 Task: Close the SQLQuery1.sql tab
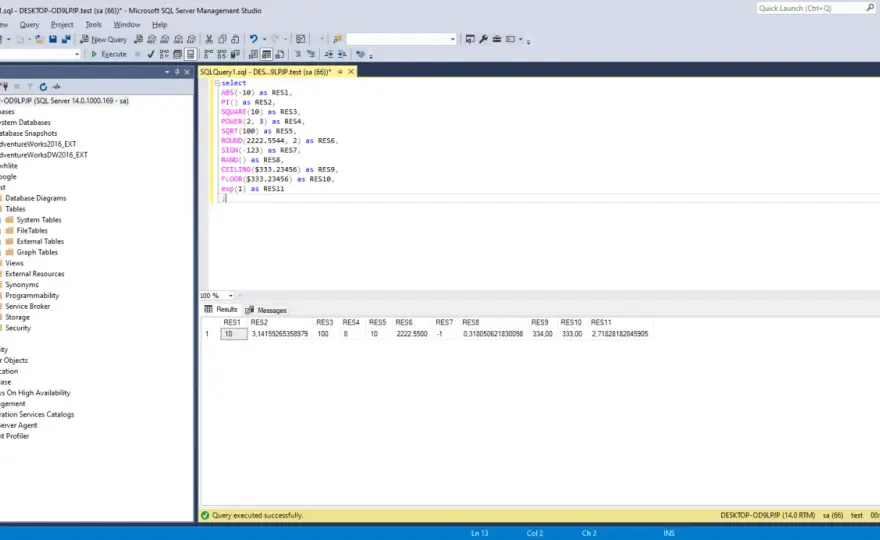(351, 72)
